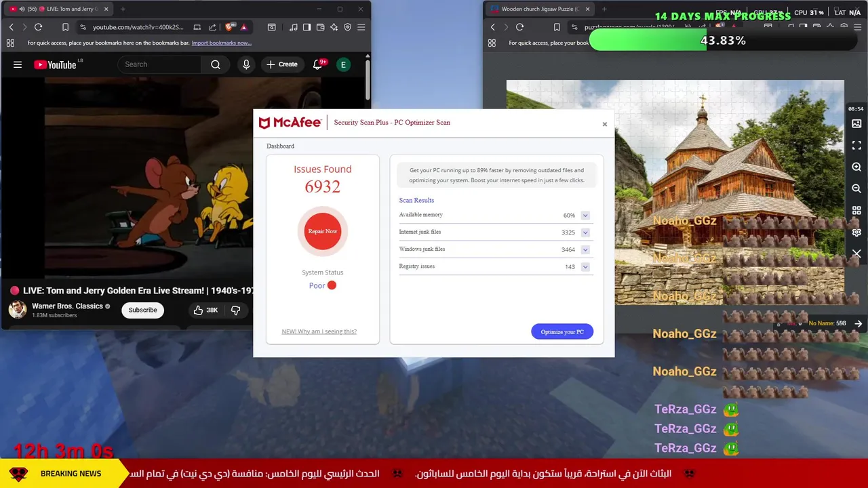The height and width of the screenshot is (488, 868).
Task: Open YouTube notifications bell
Action: 317,64
